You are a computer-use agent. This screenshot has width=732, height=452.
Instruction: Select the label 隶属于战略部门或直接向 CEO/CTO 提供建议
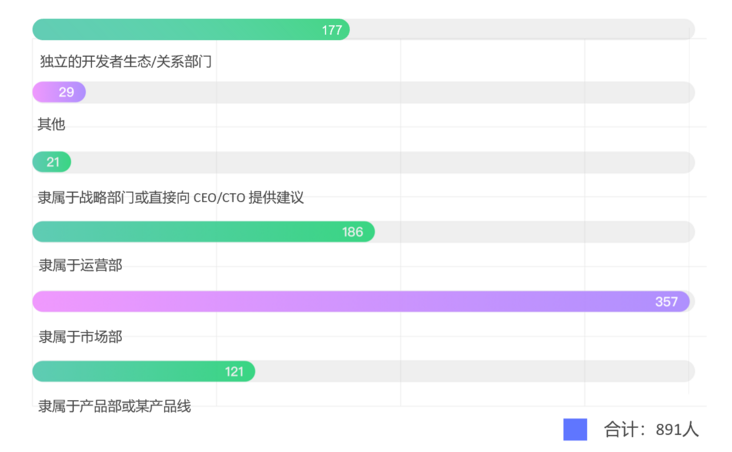(x=171, y=198)
